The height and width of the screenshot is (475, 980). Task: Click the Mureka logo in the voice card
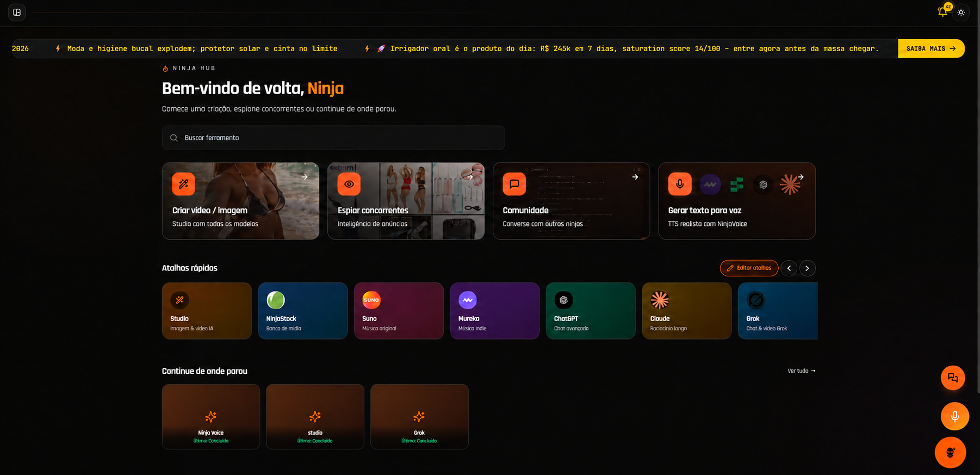coord(710,184)
